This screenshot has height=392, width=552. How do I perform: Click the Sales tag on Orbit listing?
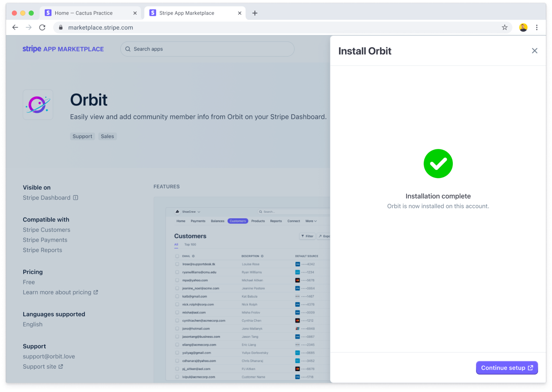coord(107,136)
